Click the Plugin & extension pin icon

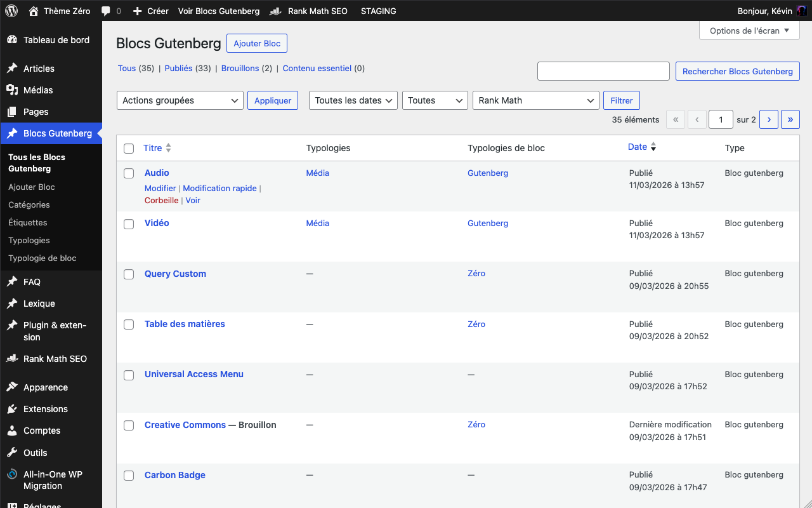click(12, 324)
